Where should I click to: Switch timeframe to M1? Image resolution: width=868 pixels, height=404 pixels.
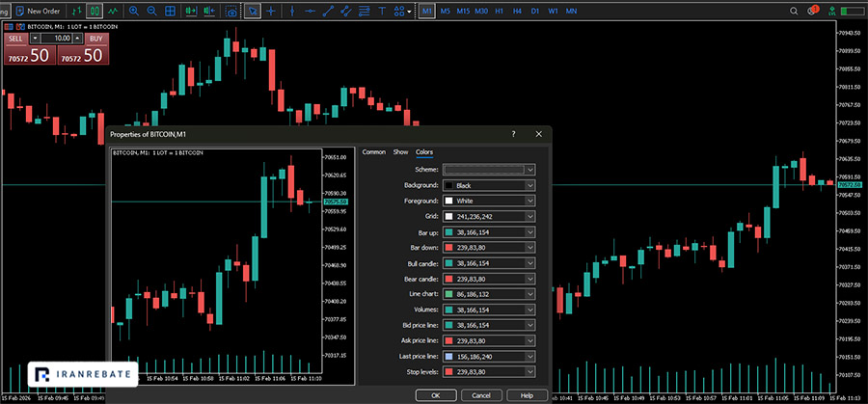[x=427, y=11]
